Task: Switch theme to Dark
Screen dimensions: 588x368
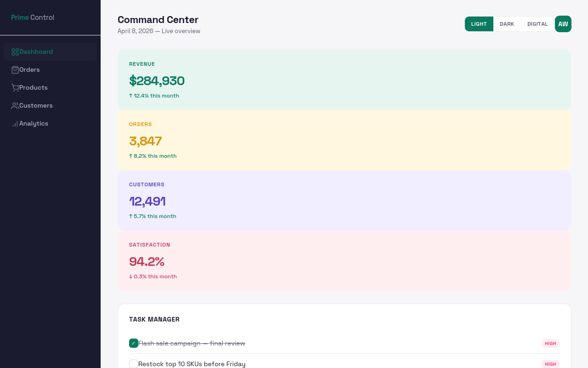Action: 507,24
